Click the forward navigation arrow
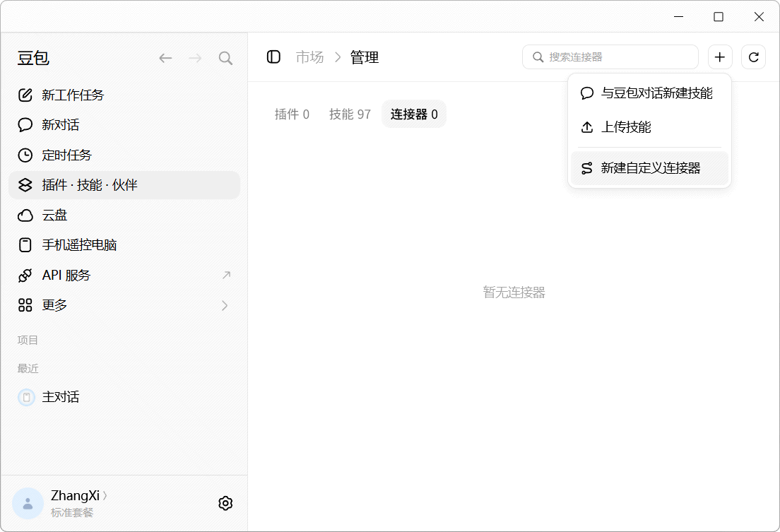Screen dimensions: 780x532 195,58
